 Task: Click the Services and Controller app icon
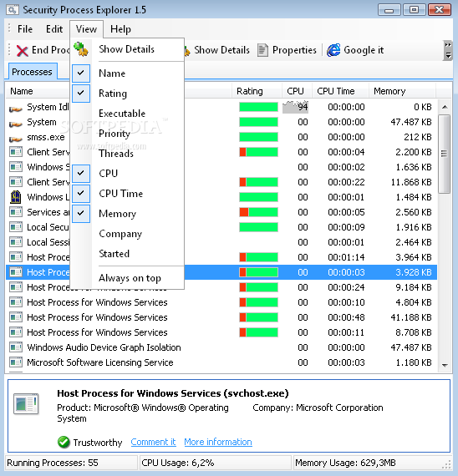click(16, 212)
